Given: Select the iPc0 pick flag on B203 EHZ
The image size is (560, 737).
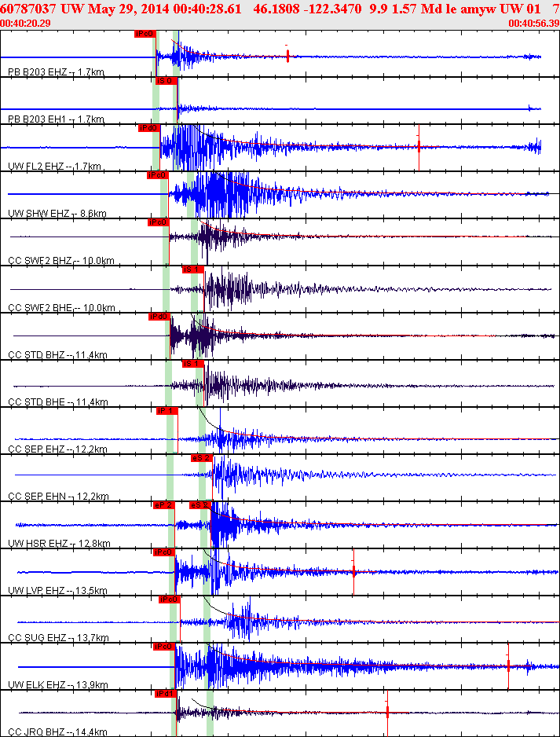Looking at the screenshot, I should [x=145, y=33].
